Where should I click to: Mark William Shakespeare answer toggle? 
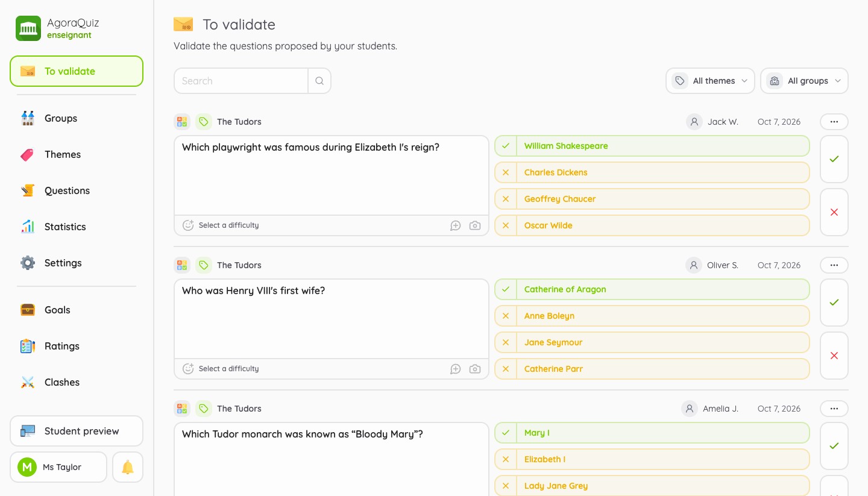click(506, 146)
